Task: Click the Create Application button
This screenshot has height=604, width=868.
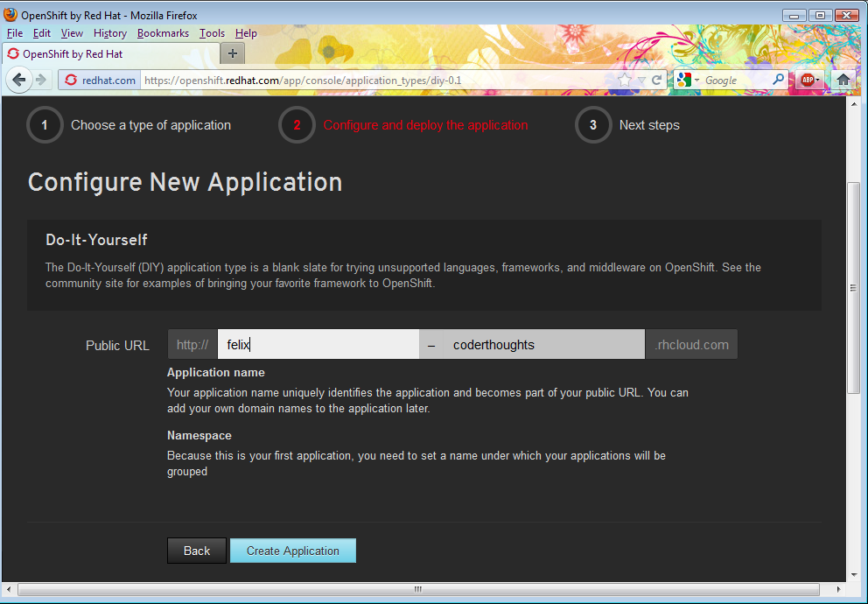Action: (293, 551)
